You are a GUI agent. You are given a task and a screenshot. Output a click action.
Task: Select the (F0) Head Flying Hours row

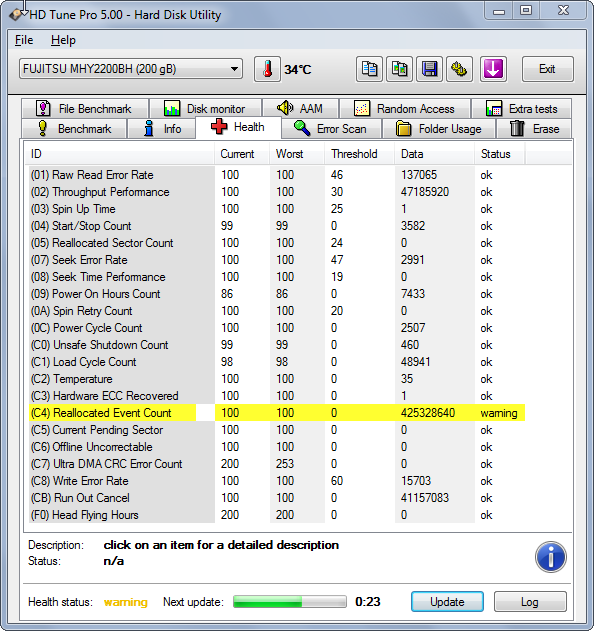(277, 515)
